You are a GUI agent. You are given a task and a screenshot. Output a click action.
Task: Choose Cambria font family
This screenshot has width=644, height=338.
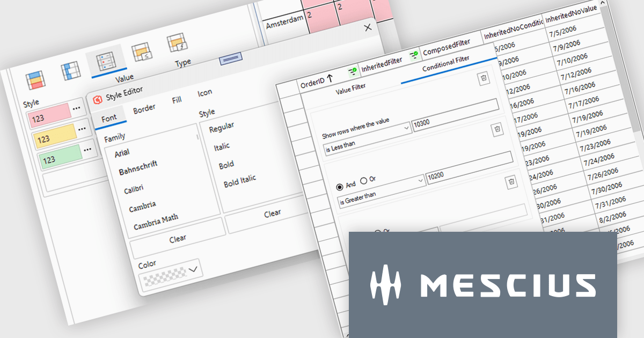(x=142, y=206)
